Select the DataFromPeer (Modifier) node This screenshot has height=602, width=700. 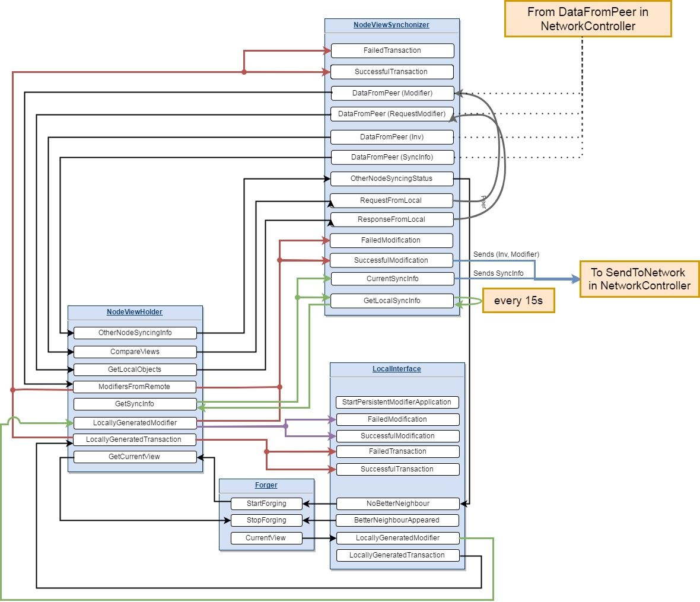tap(392, 93)
